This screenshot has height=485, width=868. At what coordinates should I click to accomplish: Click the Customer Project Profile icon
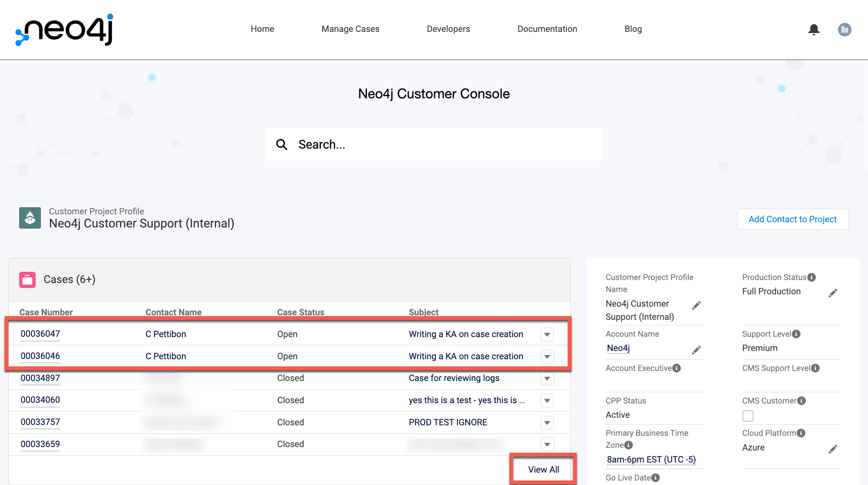30,218
